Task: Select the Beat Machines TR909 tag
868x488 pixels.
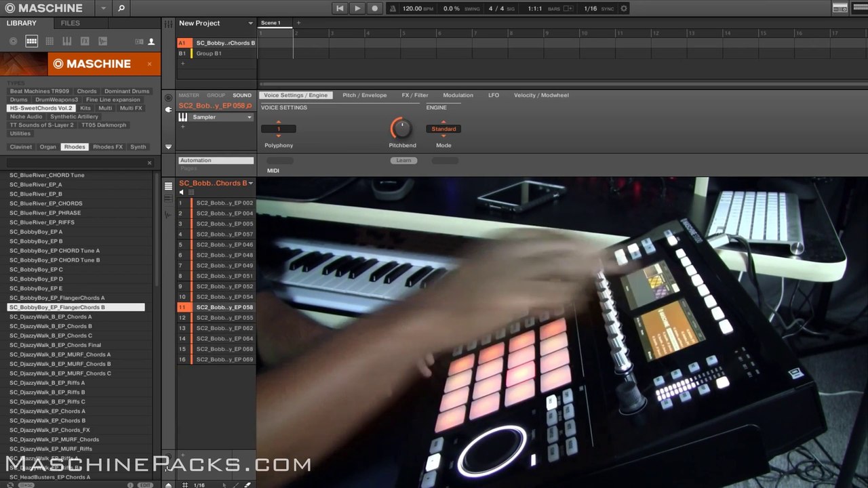Action: pyautogui.click(x=39, y=91)
